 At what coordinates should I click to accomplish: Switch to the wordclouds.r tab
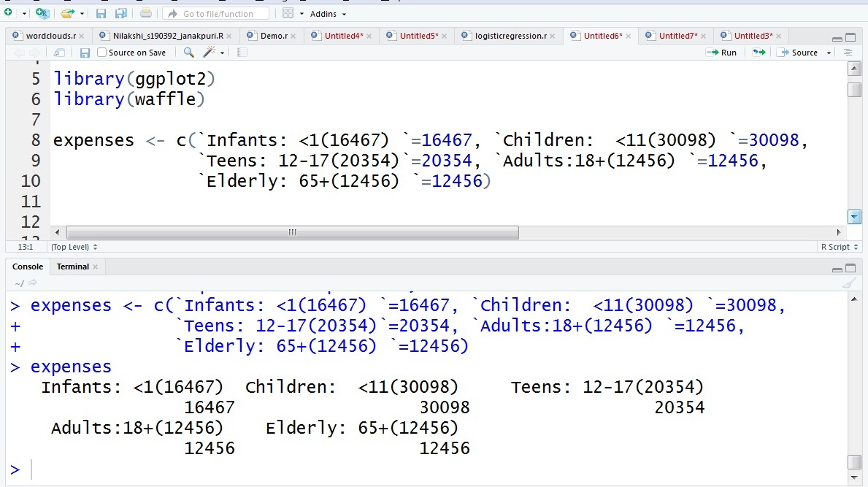tap(51, 36)
